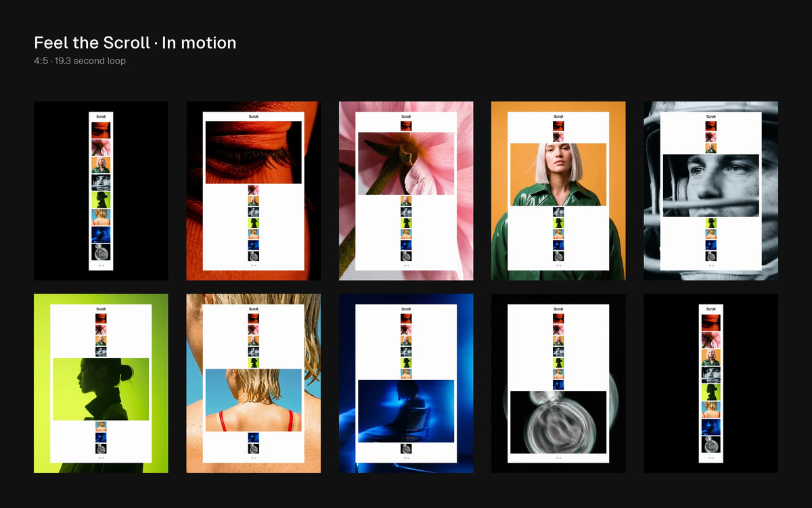The height and width of the screenshot is (508, 812).
Task: Click "Scroll" heading in the green jacket frame
Action: click(x=558, y=116)
